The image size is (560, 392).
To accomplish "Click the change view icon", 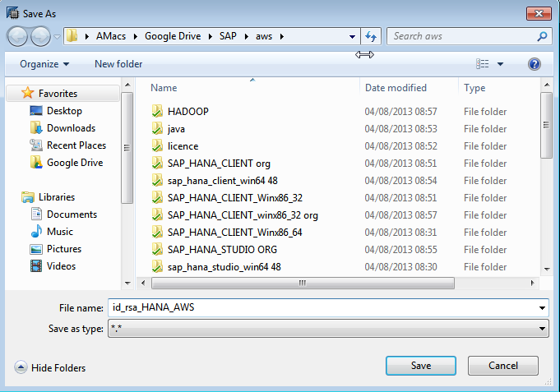I will click(483, 64).
